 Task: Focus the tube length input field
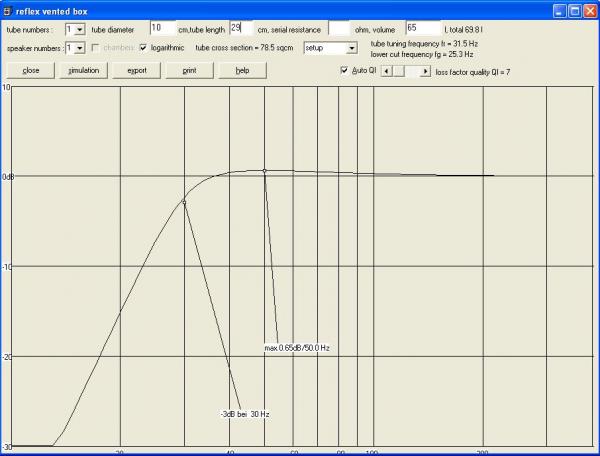pos(242,29)
